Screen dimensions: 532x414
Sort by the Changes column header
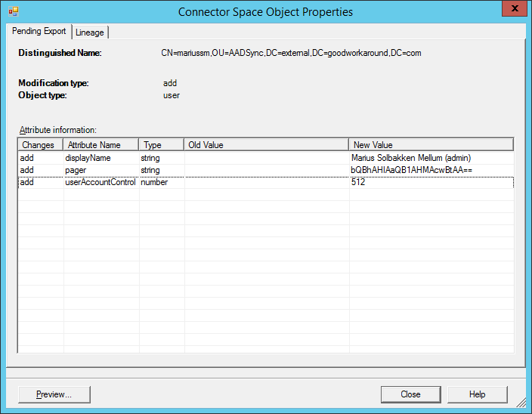(40, 144)
